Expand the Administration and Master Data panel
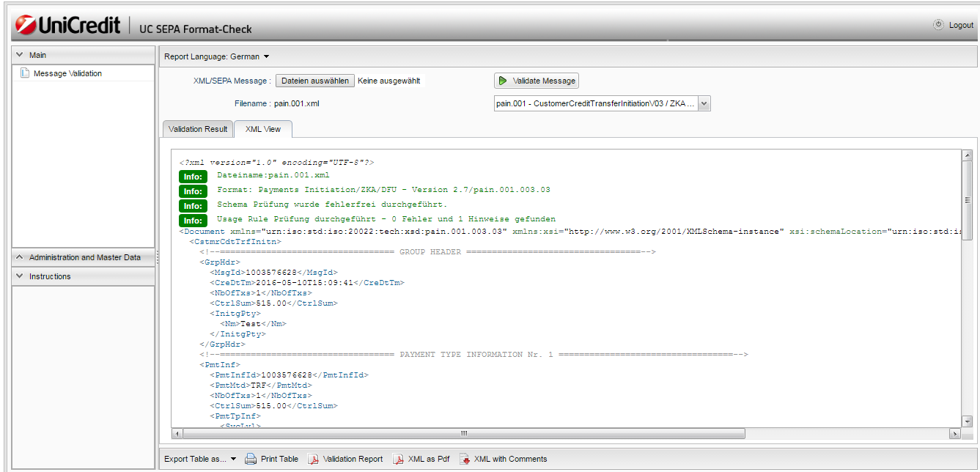The width and height of the screenshot is (980, 472). 19,257
